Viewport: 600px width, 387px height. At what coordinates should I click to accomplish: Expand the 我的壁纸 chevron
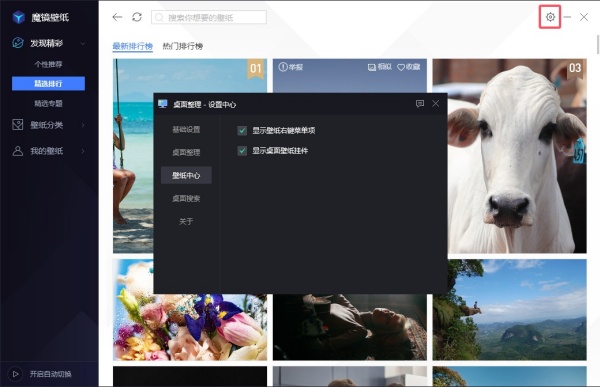[83, 151]
